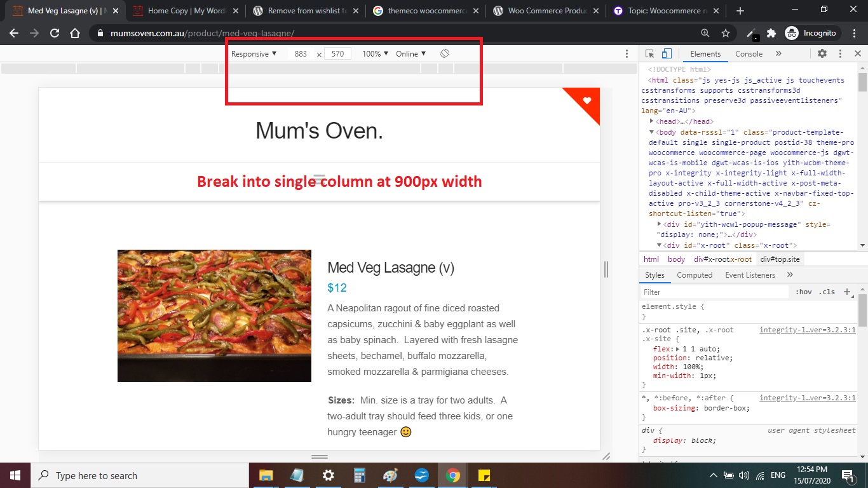This screenshot has width=868, height=488.
Task: Expand the flex shorthand property triangle
Action: click(x=677, y=348)
